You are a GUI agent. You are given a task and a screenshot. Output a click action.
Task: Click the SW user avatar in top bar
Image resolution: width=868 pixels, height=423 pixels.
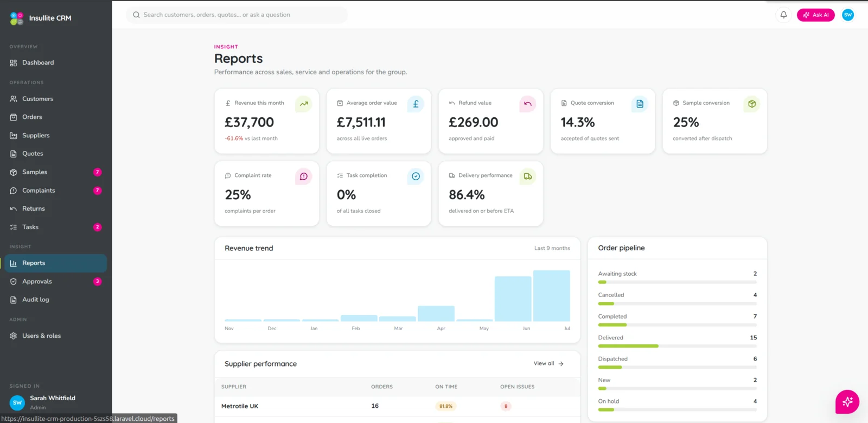click(848, 15)
